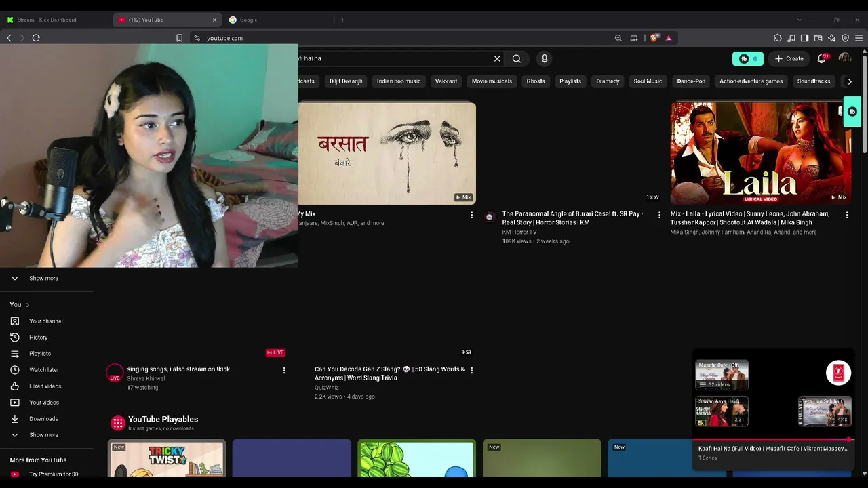Close the YouTube browser tab
The height and width of the screenshot is (488, 868).
[215, 20]
